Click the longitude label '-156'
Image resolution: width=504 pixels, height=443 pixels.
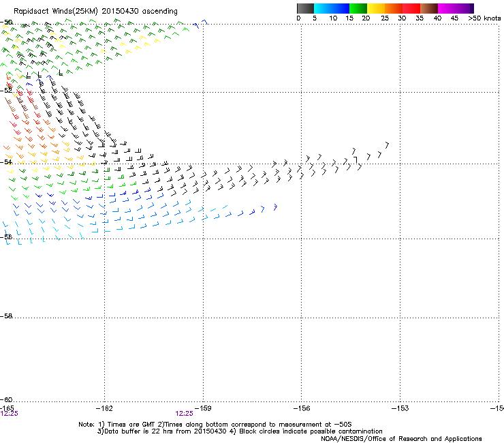(302, 408)
